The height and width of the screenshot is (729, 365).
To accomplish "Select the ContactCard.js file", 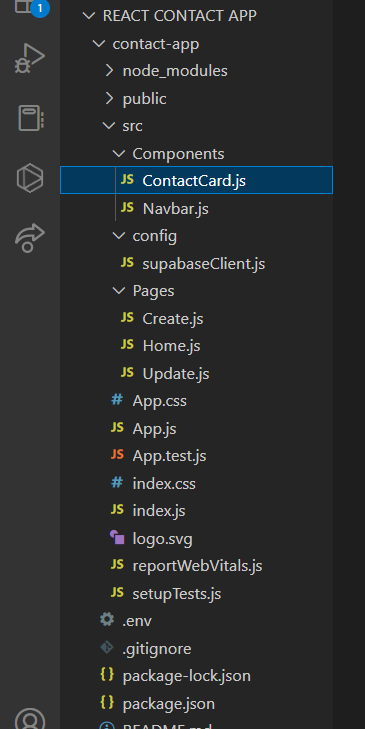I will (196, 180).
